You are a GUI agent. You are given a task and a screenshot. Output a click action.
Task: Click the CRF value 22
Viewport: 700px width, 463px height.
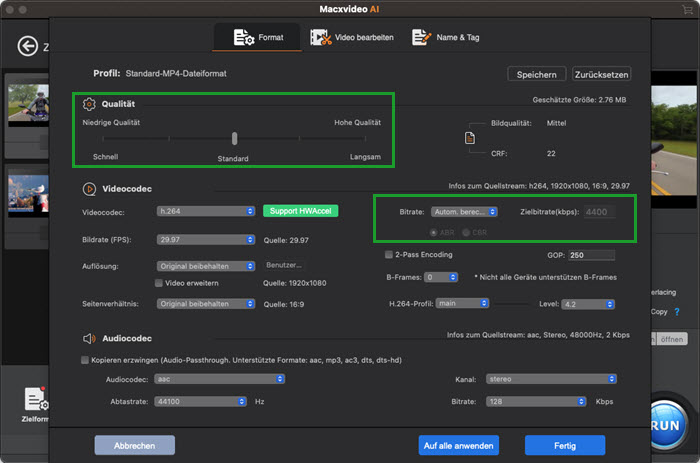[x=551, y=154]
